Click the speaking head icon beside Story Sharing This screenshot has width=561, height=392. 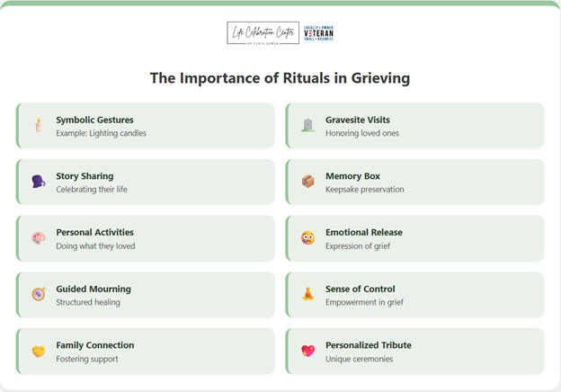tap(39, 182)
